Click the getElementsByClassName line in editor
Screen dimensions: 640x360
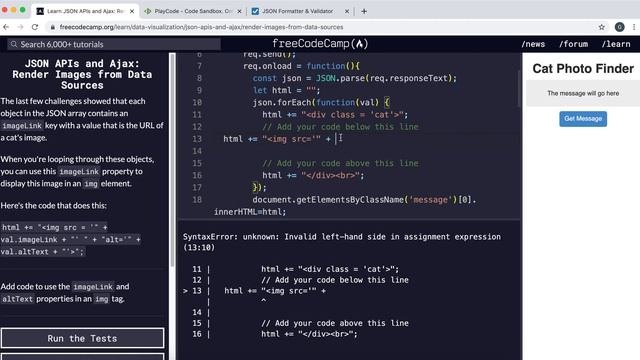coord(364,200)
